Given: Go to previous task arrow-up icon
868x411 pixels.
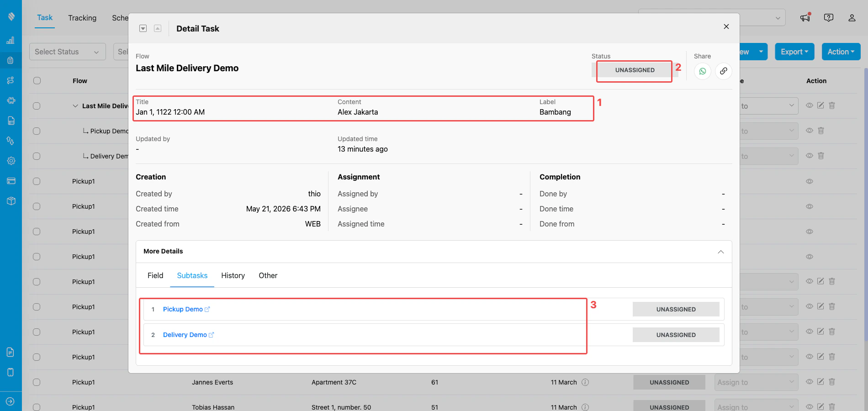Looking at the screenshot, I should (158, 28).
